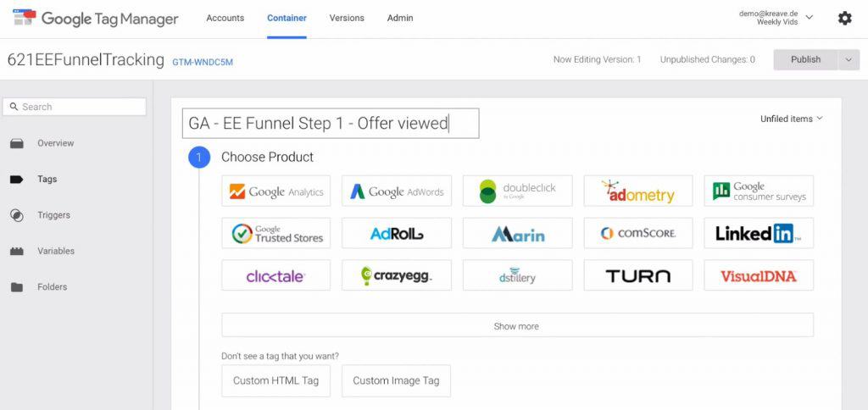Image resolution: width=868 pixels, height=410 pixels.
Task: Choose the Google Analytics product tile
Action: pos(275,191)
